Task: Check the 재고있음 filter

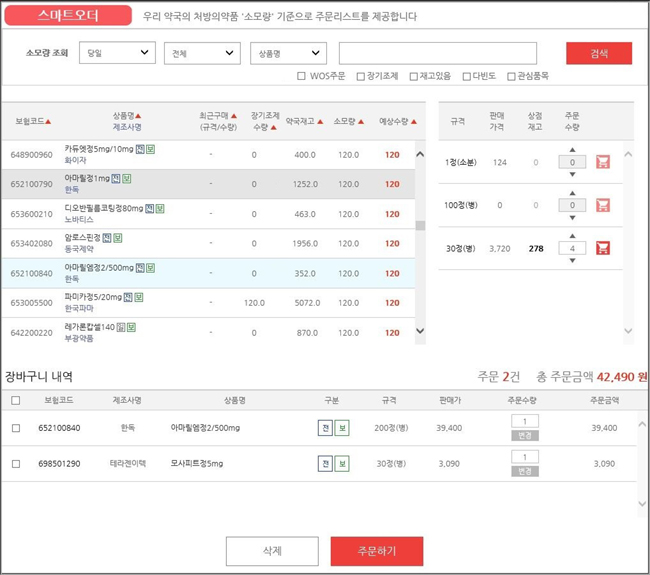Action: click(413, 76)
